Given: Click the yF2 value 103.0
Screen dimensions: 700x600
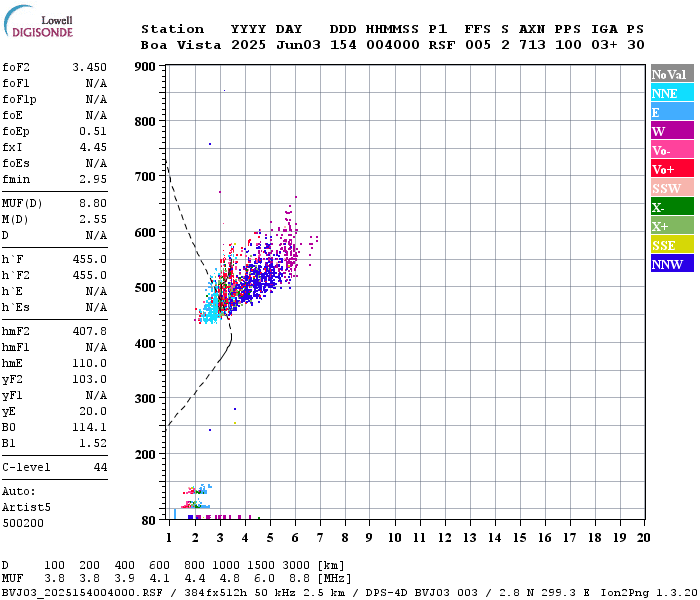Looking at the screenshot, I should coord(89,379).
